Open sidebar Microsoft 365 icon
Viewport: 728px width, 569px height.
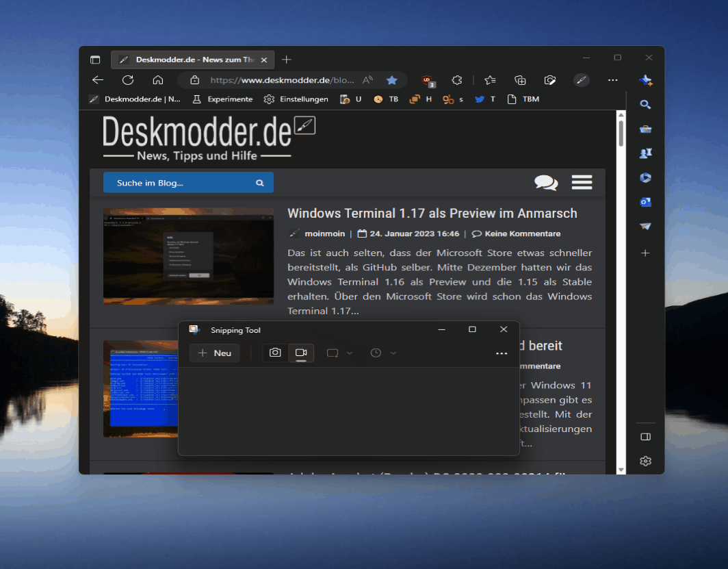[x=645, y=177]
